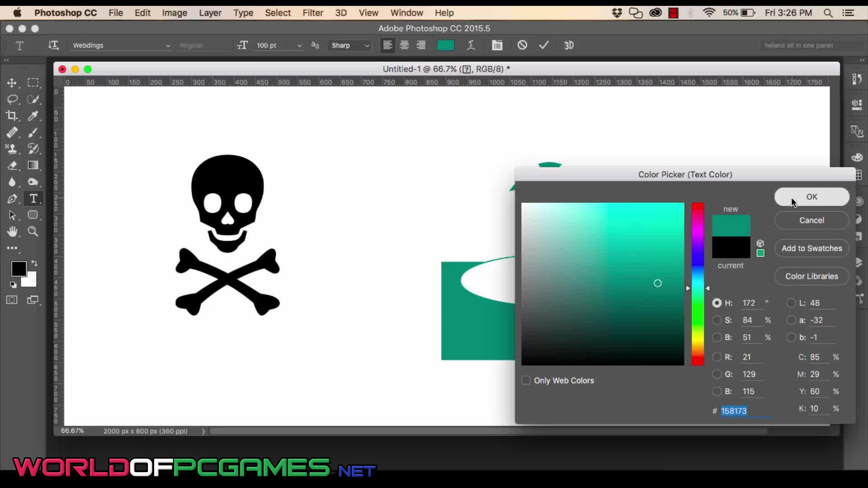Select the Hand tool
This screenshot has width=868, height=488.
click(12, 232)
